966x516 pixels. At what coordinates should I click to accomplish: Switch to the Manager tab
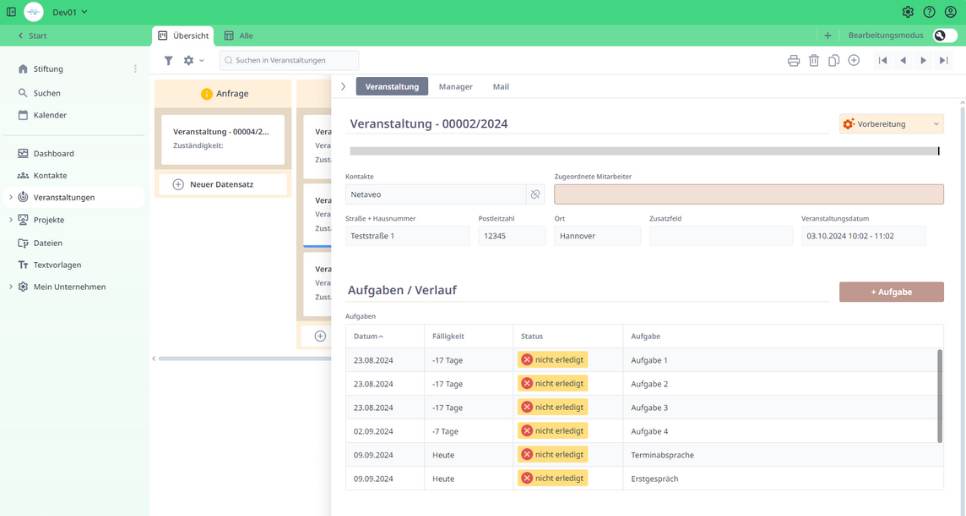click(x=455, y=87)
